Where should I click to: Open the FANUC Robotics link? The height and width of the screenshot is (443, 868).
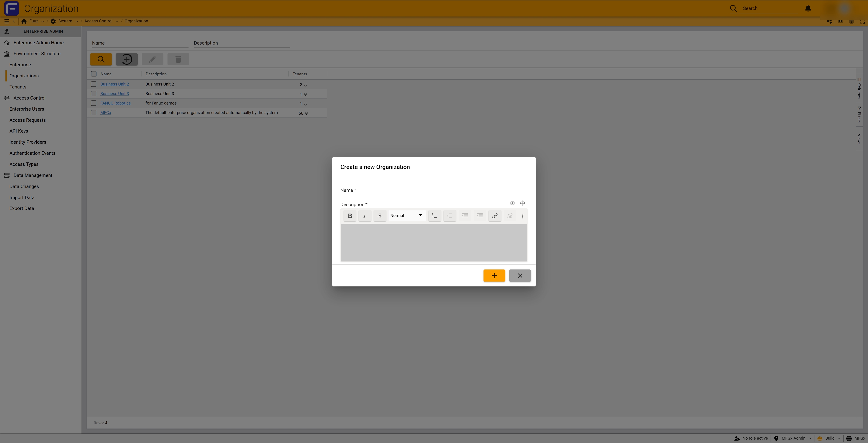pyautogui.click(x=115, y=103)
